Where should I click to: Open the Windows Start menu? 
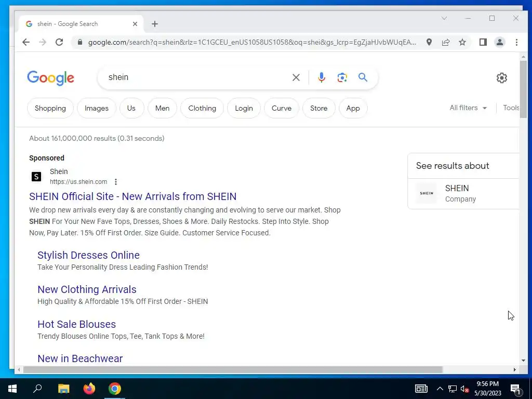click(x=12, y=389)
